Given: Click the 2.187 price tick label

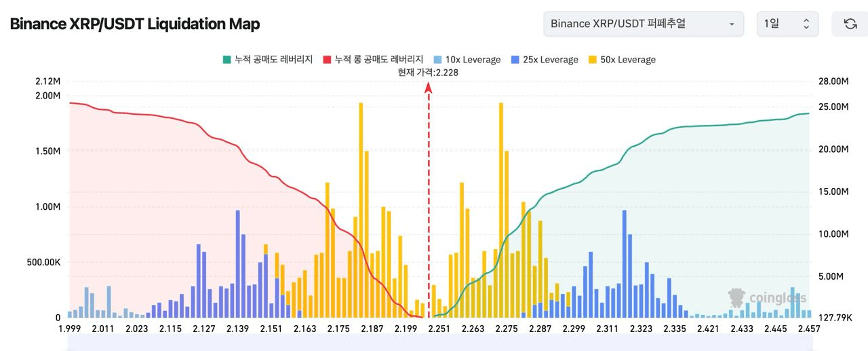Looking at the screenshot, I should click(372, 329).
